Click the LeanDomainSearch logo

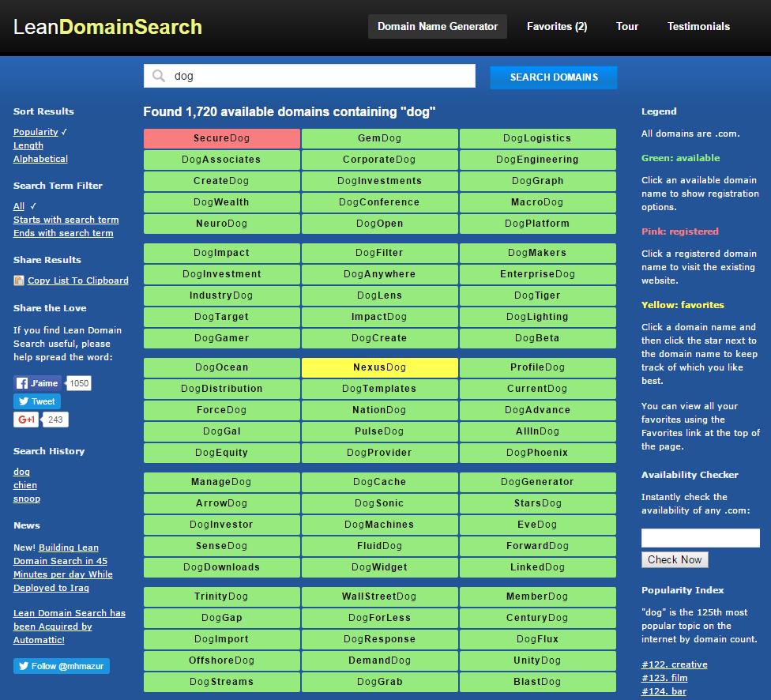pos(107,27)
